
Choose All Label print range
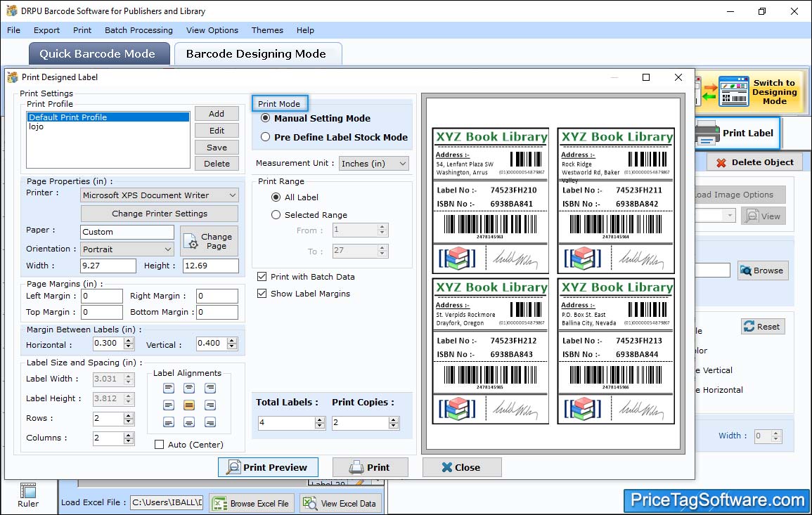click(x=276, y=197)
